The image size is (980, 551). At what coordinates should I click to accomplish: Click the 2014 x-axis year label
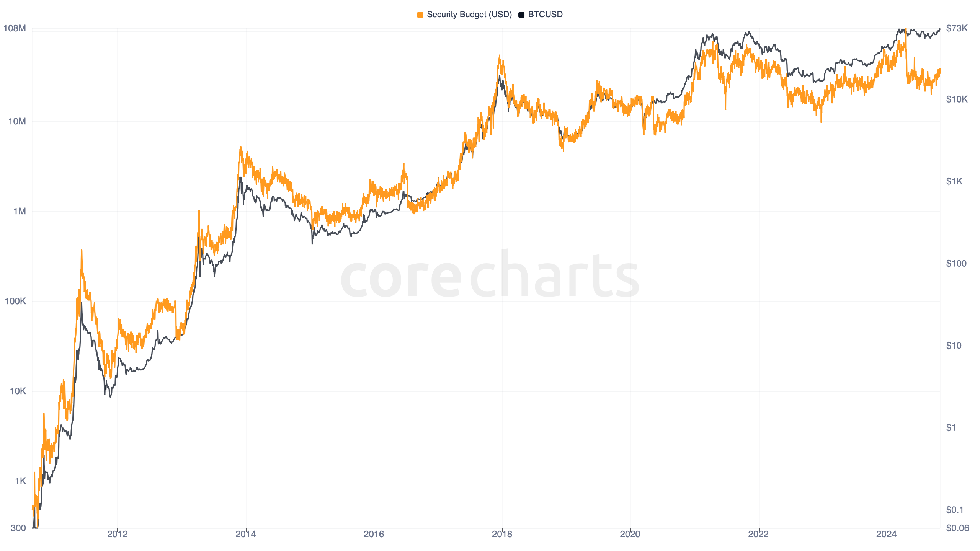click(x=246, y=534)
